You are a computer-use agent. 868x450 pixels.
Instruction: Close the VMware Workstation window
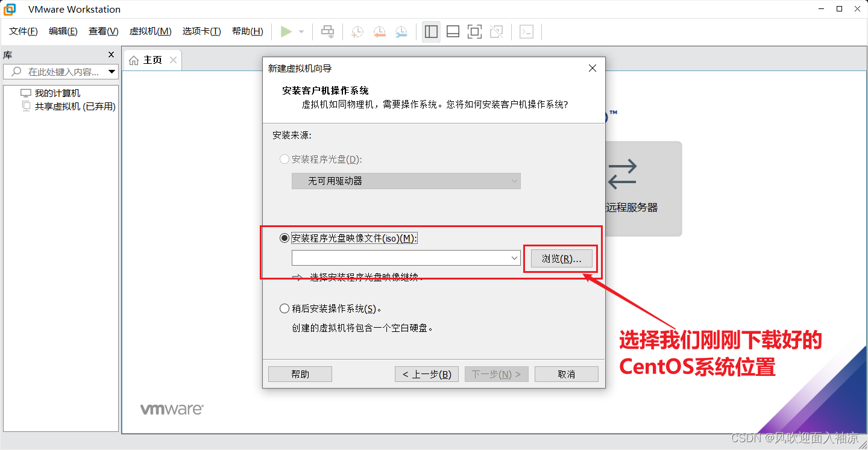857,9
